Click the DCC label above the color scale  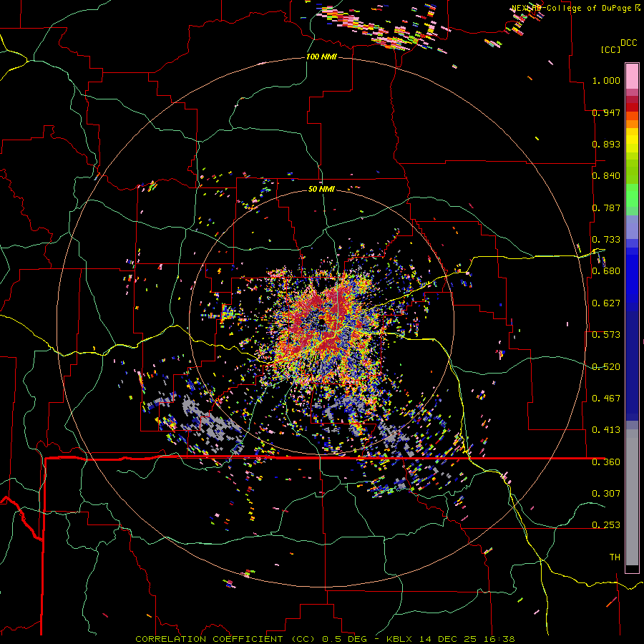(x=629, y=43)
